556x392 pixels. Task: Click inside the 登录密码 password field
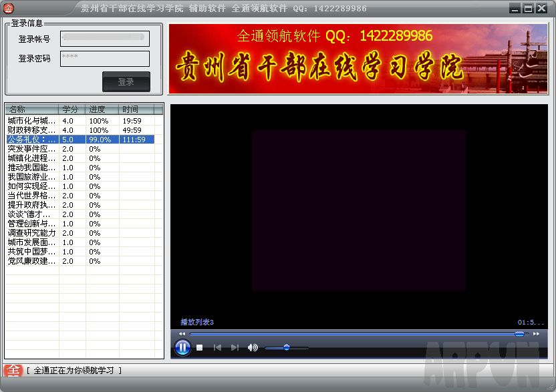click(104, 59)
